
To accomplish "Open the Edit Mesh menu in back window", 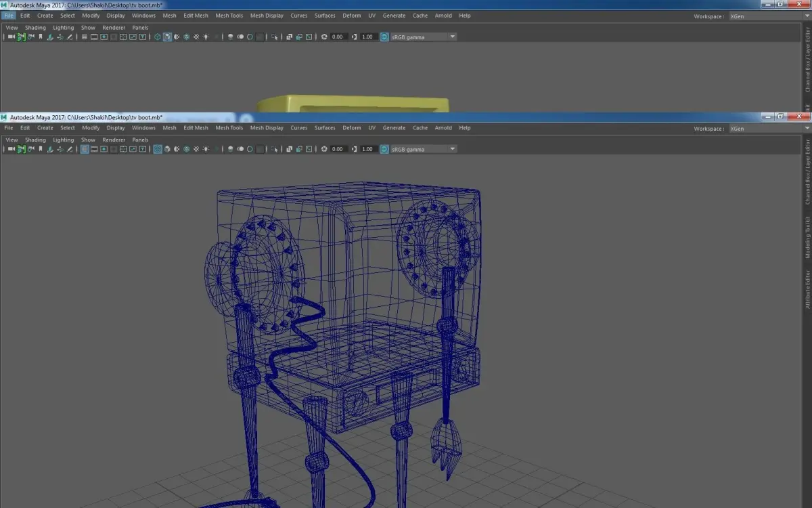I will click(x=196, y=16).
